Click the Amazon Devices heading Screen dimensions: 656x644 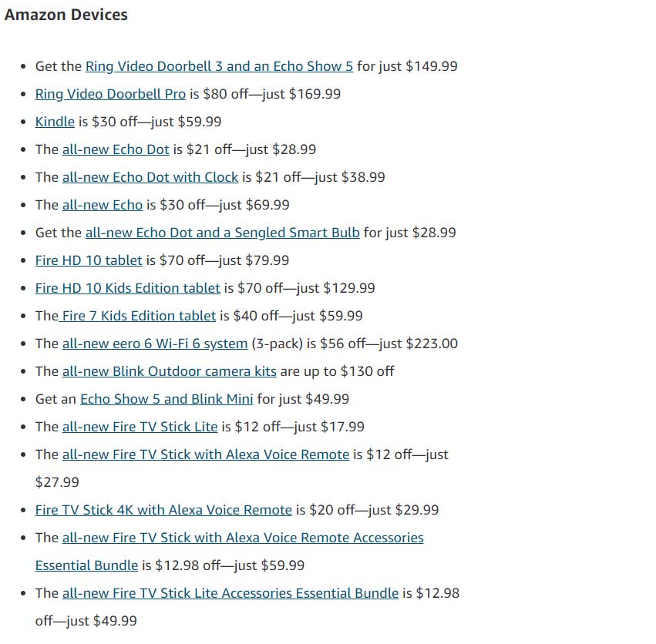pyautogui.click(x=66, y=15)
